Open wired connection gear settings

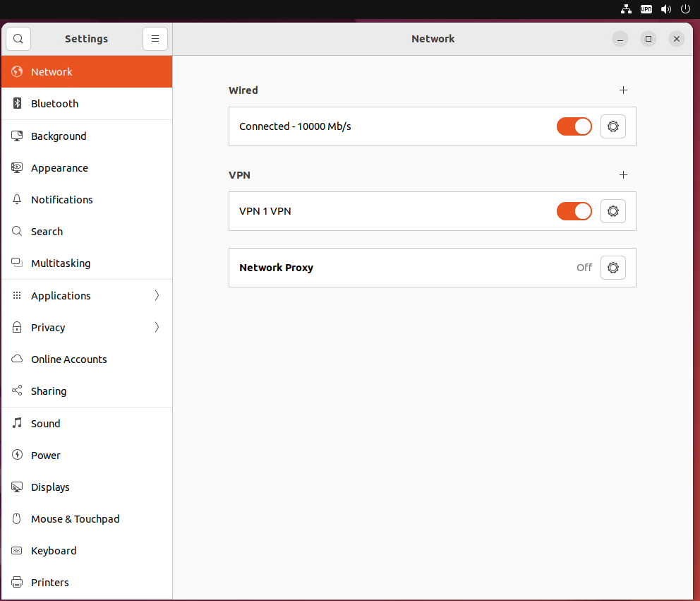613,126
